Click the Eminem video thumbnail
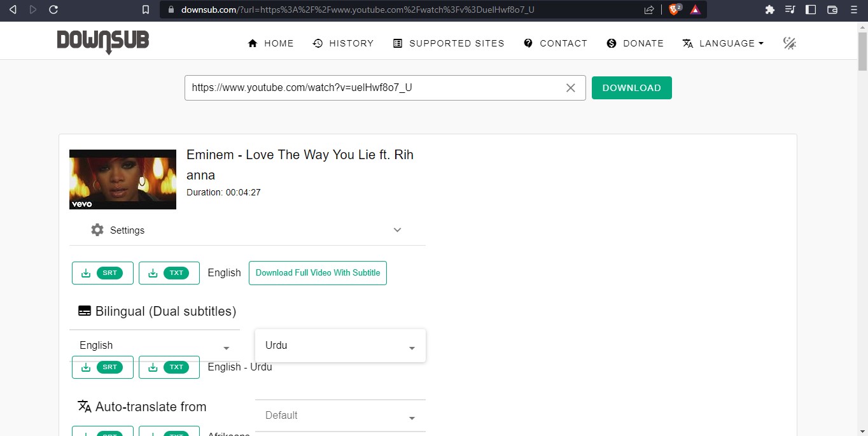The image size is (868, 436). 123,179
